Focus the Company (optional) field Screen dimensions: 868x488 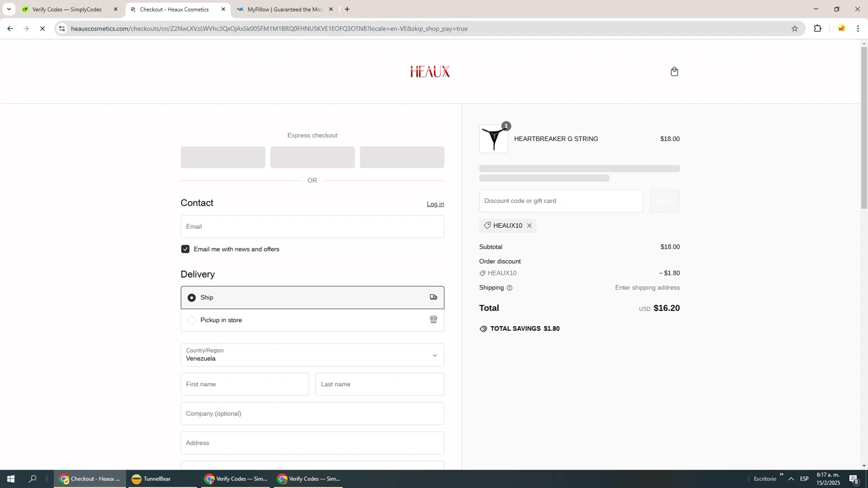coord(312,413)
